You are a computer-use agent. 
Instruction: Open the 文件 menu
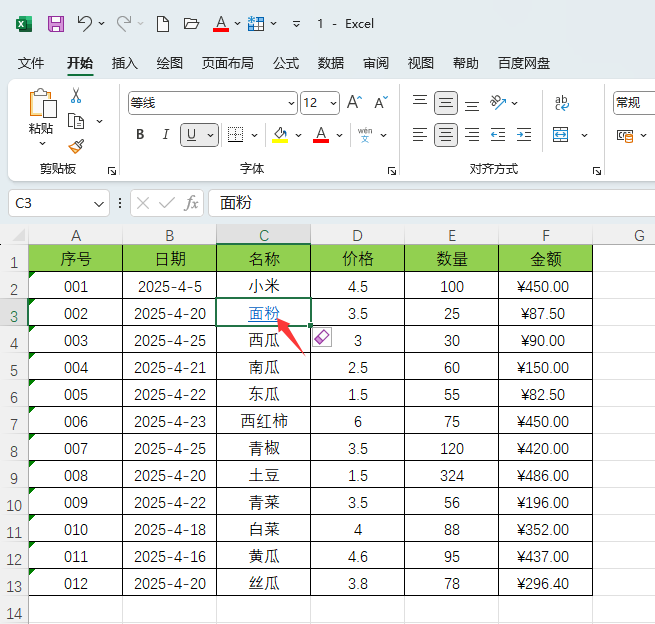pos(30,63)
